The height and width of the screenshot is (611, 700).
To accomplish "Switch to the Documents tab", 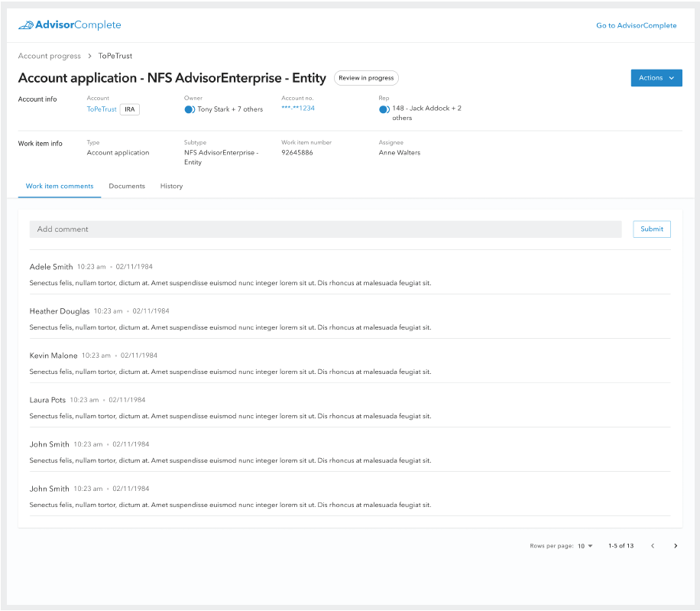I will point(127,186).
